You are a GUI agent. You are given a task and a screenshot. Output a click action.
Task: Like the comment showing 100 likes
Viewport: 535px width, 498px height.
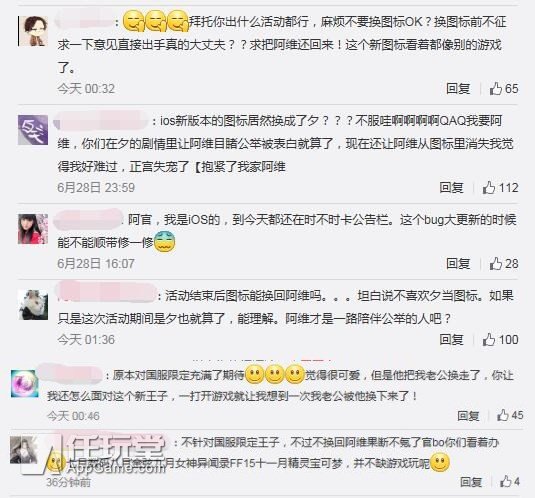click(x=489, y=340)
